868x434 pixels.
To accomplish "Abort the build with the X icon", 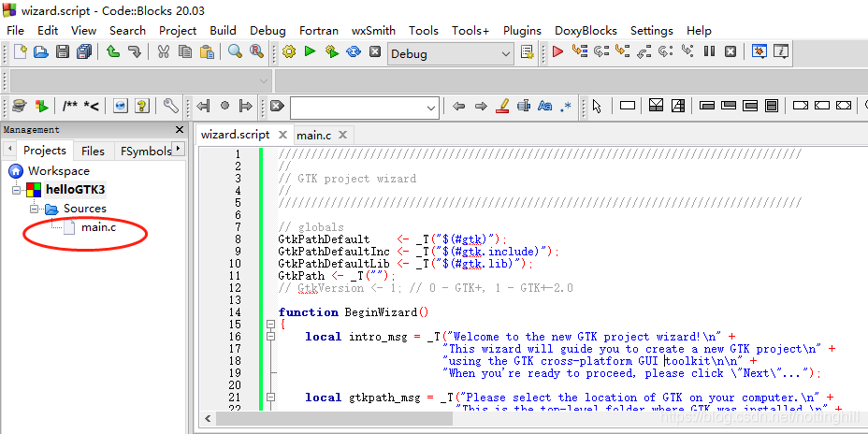I will (x=375, y=52).
